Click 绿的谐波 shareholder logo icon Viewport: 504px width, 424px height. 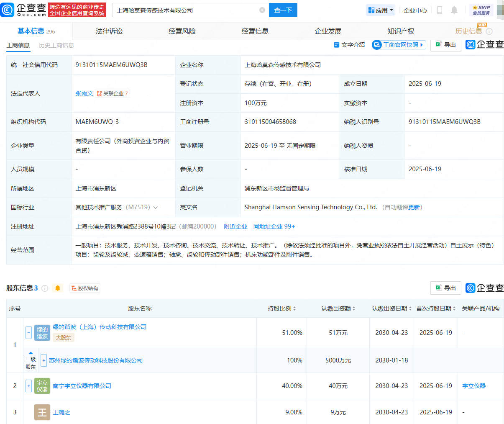click(x=42, y=333)
